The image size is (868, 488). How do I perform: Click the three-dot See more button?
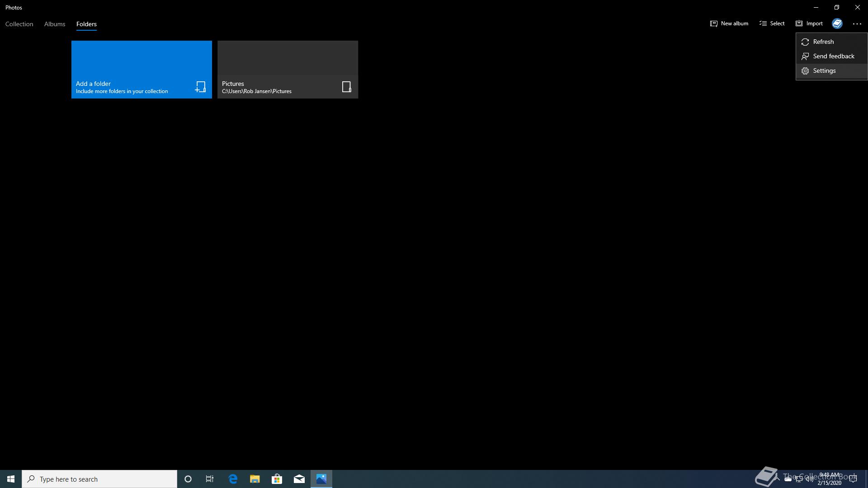point(857,24)
